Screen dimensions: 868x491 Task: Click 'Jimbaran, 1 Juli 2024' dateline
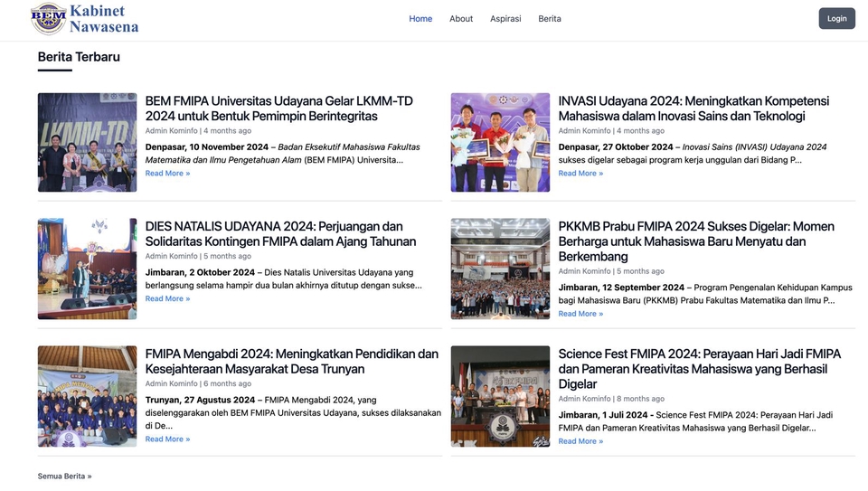tap(603, 415)
